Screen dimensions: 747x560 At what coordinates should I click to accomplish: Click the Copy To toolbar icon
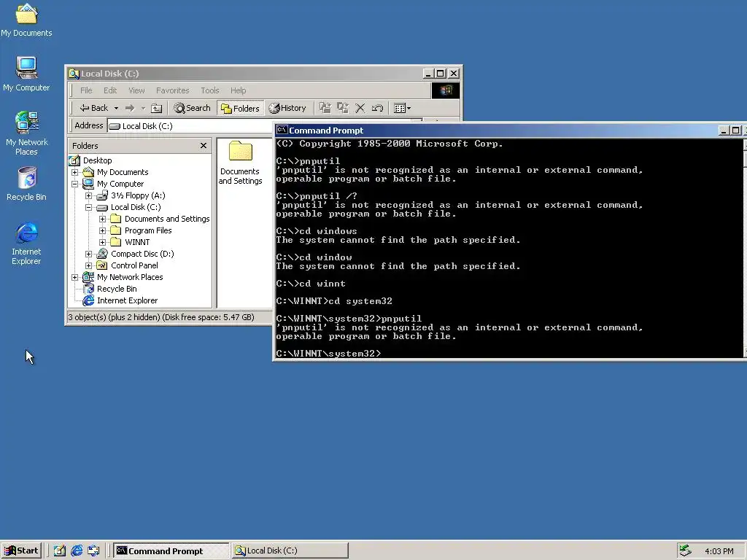click(343, 108)
